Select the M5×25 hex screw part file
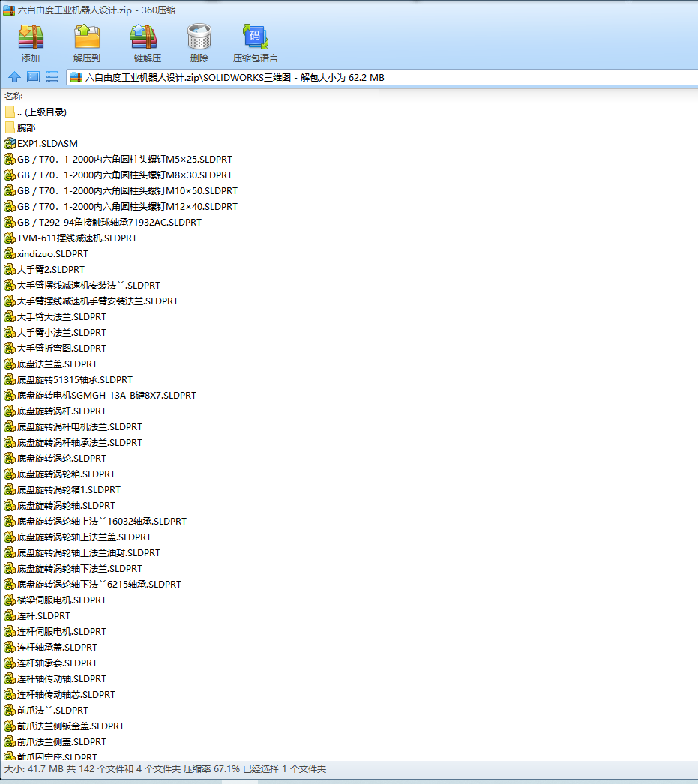 (x=118, y=160)
